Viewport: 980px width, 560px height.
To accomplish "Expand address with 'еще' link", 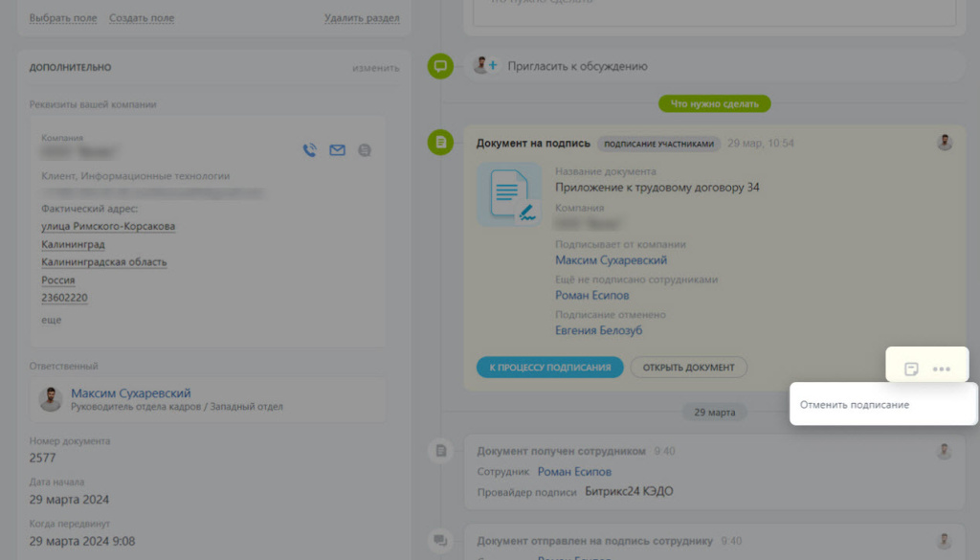I will [52, 320].
